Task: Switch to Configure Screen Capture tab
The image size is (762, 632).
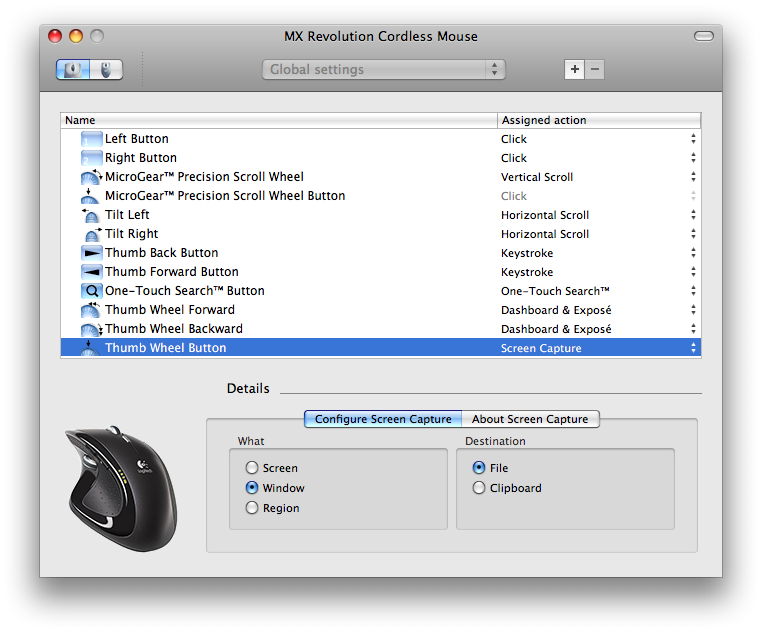Action: 383,419
